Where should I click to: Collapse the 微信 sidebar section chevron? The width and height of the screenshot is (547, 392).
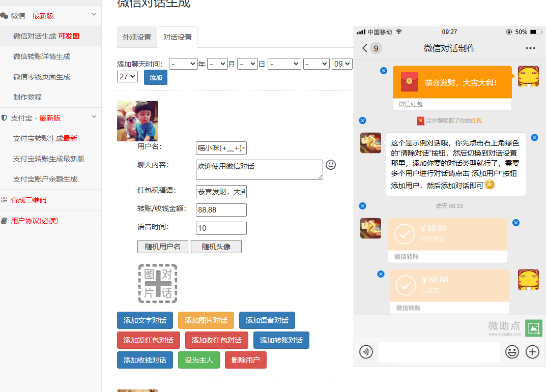click(x=94, y=15)
